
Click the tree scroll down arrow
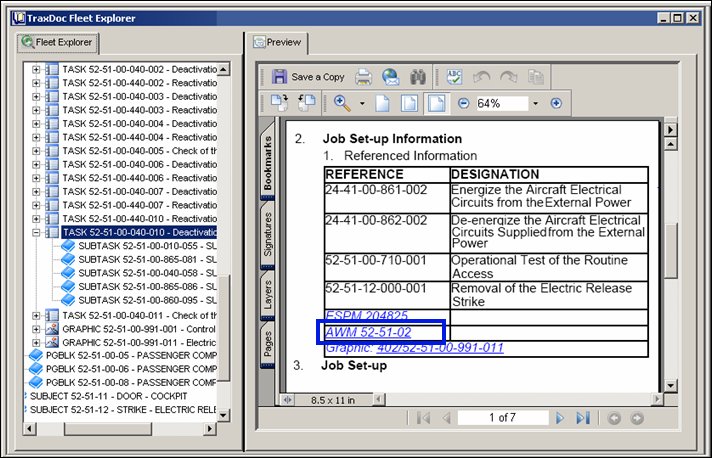click(x=223, y=415)
